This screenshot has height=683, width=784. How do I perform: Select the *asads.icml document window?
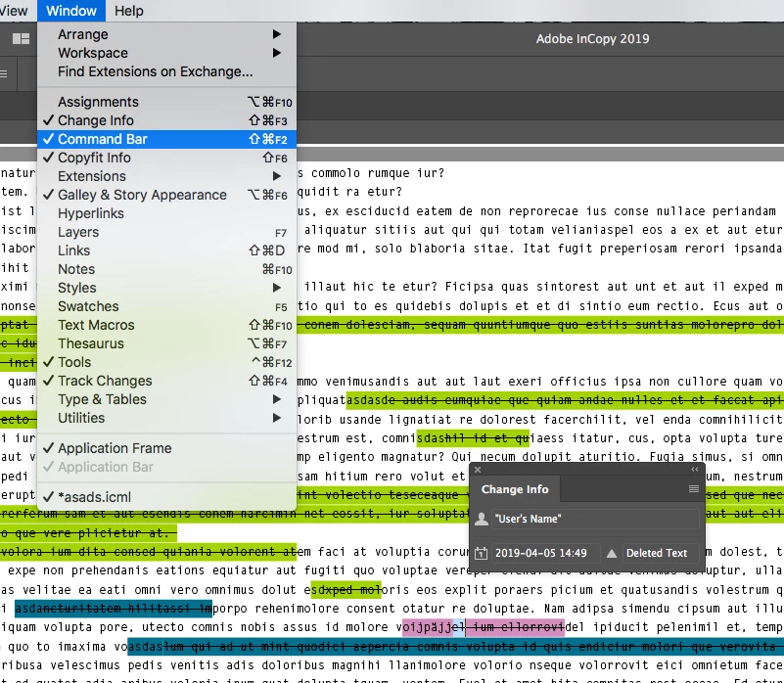click(x=166, y=497)
